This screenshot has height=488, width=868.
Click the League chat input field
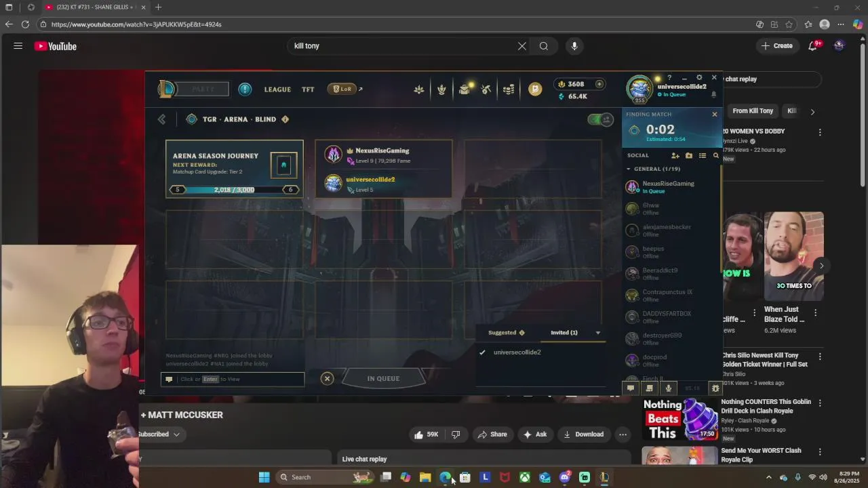[x=233, y=379]
